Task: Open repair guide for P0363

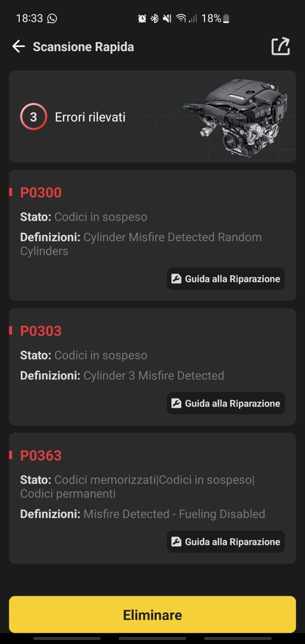Action: [x=226, y=542]
